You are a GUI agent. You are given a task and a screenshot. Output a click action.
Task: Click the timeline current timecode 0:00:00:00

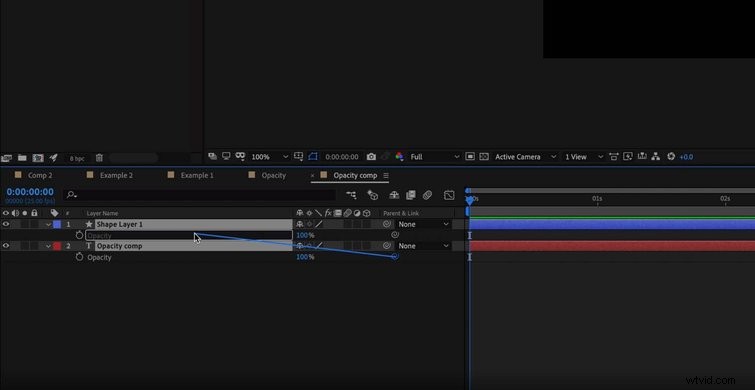[30, 192]
